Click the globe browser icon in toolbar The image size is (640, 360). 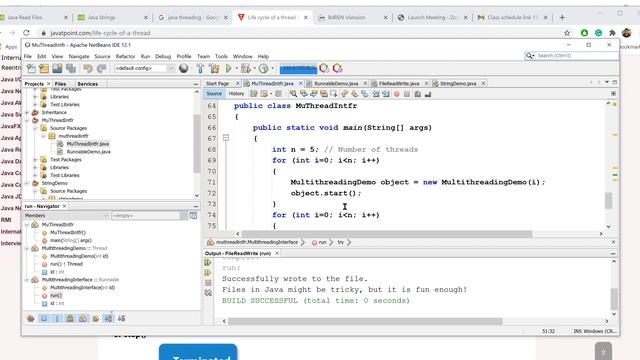[x=184, y=69]
